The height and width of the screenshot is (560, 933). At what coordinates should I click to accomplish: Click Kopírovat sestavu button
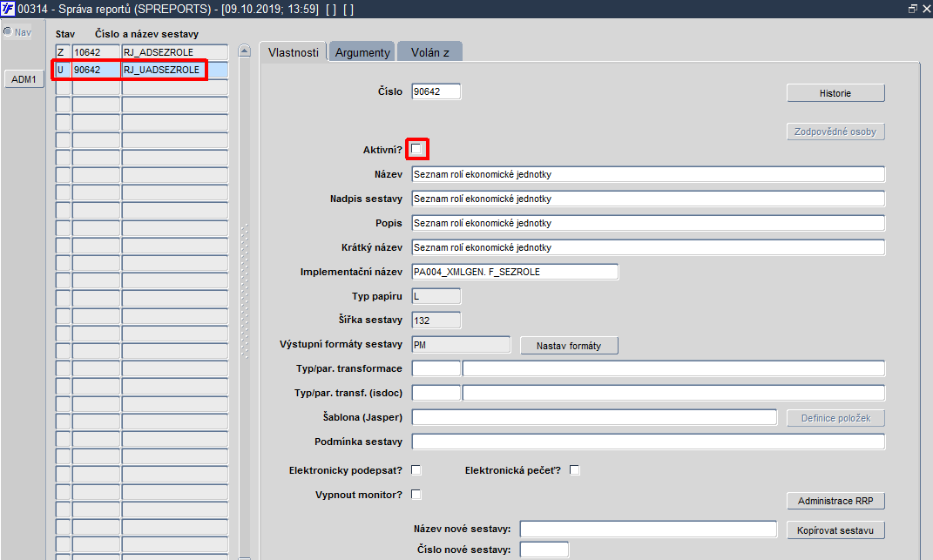(x=835, y=530)
